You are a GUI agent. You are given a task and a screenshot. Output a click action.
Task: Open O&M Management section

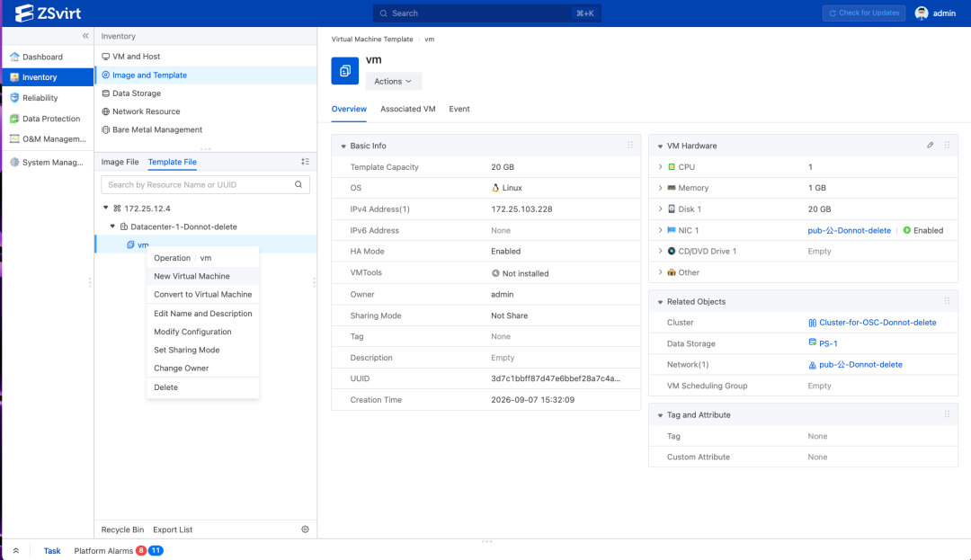pos(48,139)
